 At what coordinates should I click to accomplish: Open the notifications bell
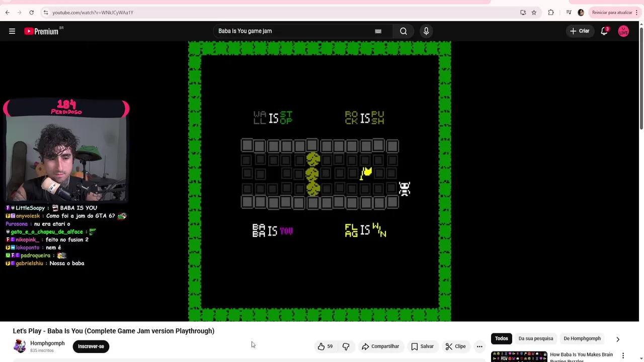click(x=604, y=31)
